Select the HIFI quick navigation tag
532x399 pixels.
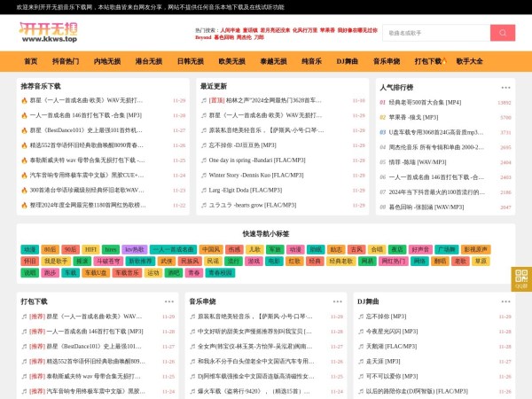pos(90,249)
